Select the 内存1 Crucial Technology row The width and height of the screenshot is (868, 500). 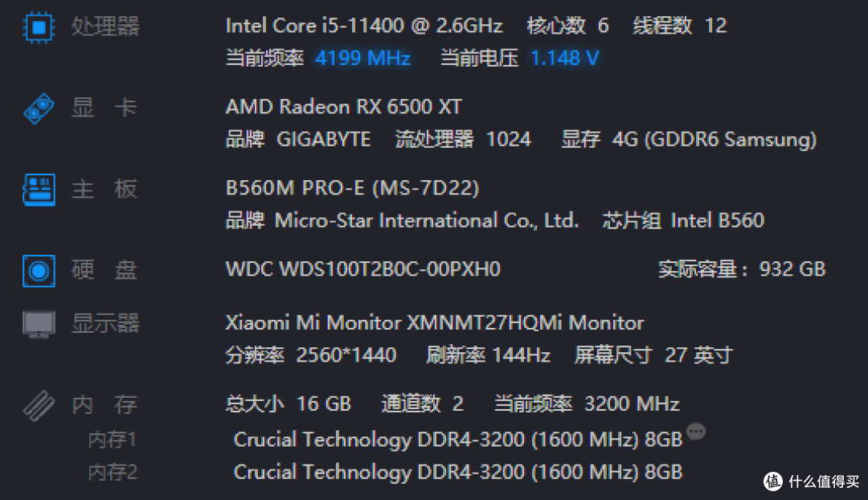[385, 440]
